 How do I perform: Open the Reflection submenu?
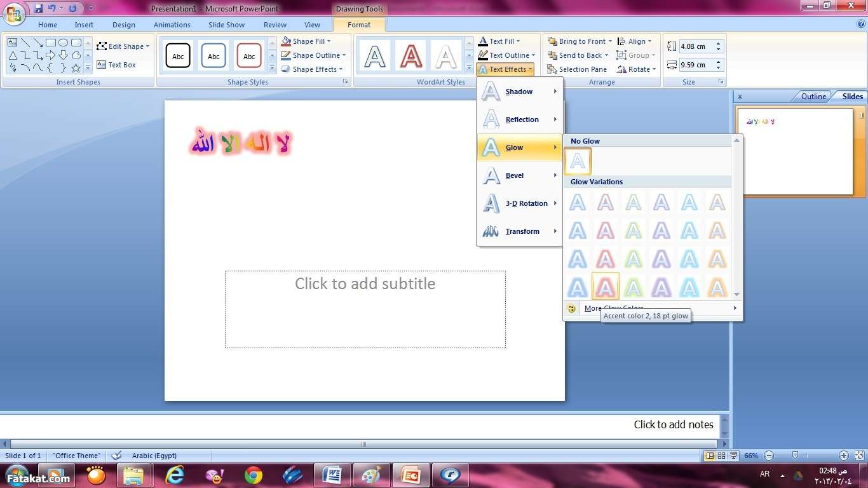coord(519,119)
